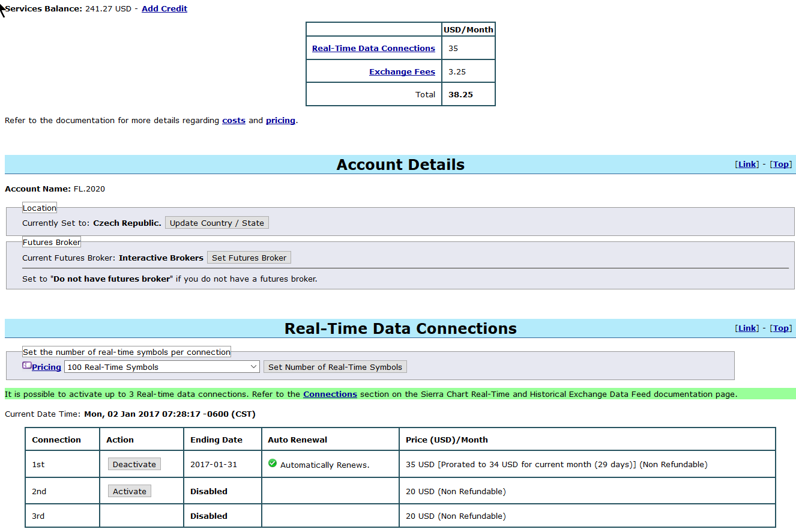Click Top anchor in Account Details header

[781, 165]
